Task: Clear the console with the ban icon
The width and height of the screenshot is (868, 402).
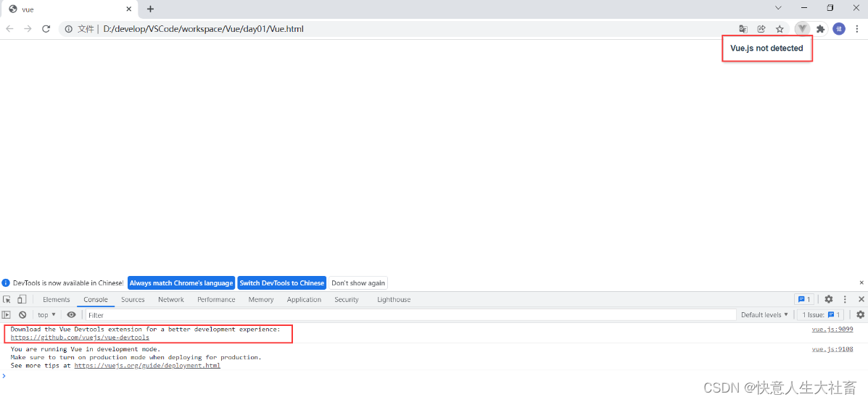Action: pos(22,314)
